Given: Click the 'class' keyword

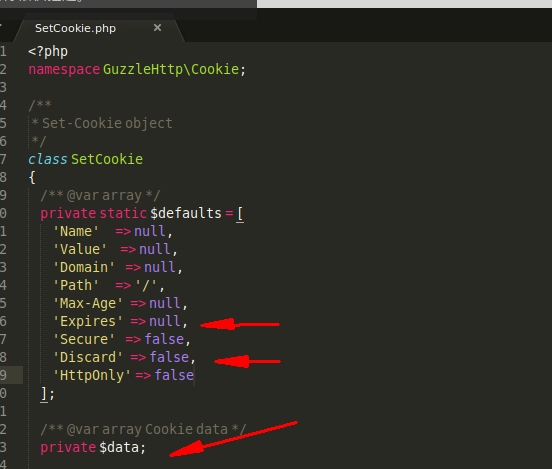Looking at the screenshot, I should coord(48,159).
